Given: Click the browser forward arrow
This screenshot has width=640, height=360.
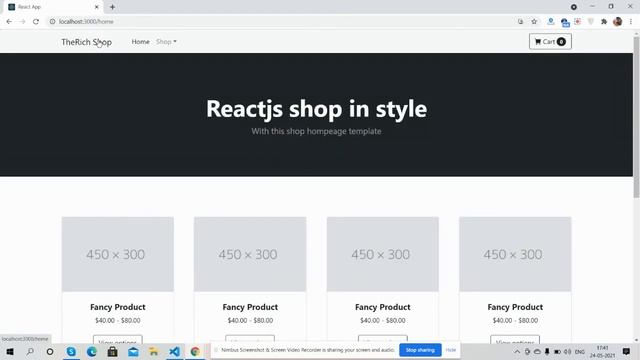Looking at the screenshot, I should [x=22, y=22].
